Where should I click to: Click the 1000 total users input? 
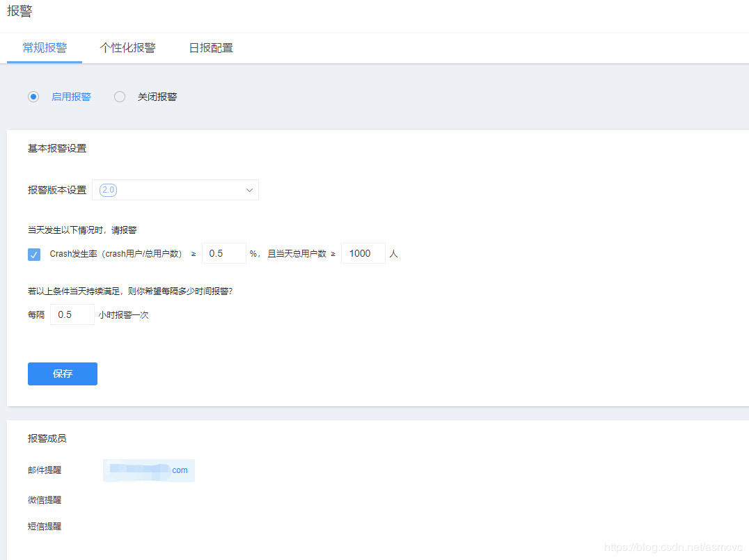pos(363,253)
